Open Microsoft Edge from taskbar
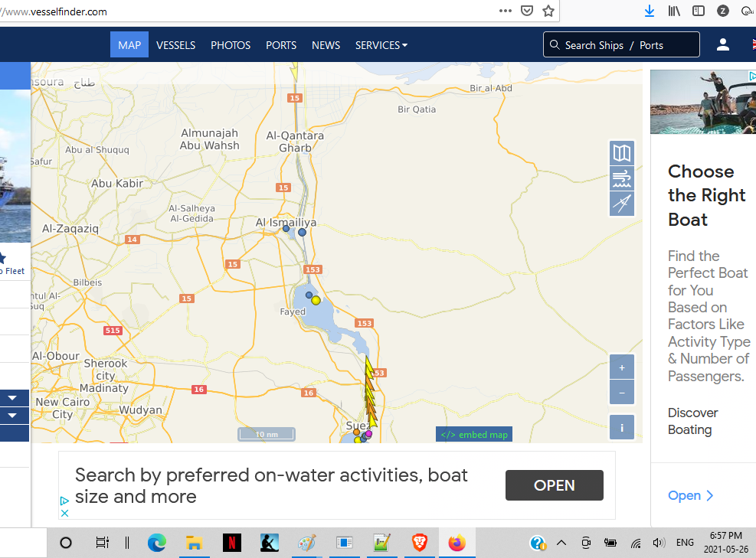 coord(157,543)
